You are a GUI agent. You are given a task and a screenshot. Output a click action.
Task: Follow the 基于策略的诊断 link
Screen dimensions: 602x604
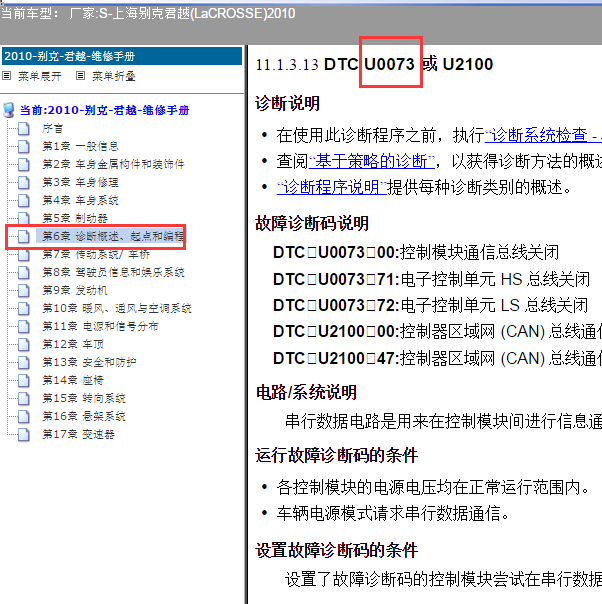pos(372,161)
